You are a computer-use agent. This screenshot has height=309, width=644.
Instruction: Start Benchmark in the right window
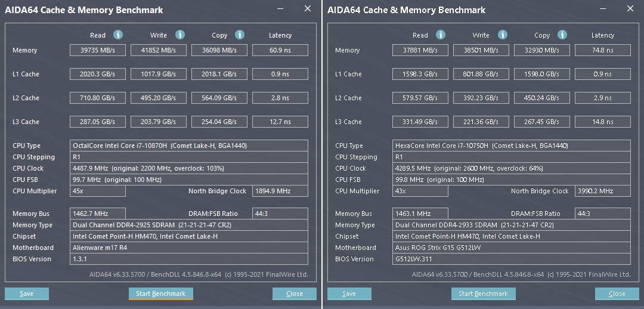pyautogui.click(x=484, y=293)
